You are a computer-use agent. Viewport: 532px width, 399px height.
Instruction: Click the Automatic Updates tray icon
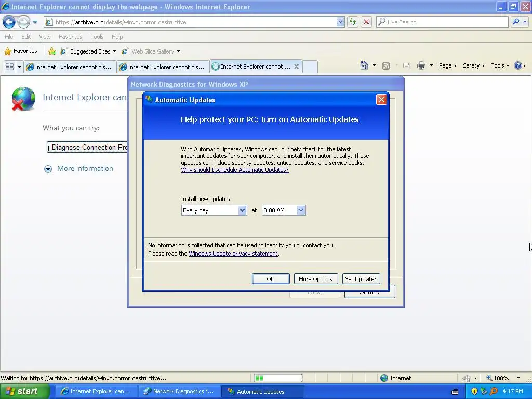click(x=484, y=391)
